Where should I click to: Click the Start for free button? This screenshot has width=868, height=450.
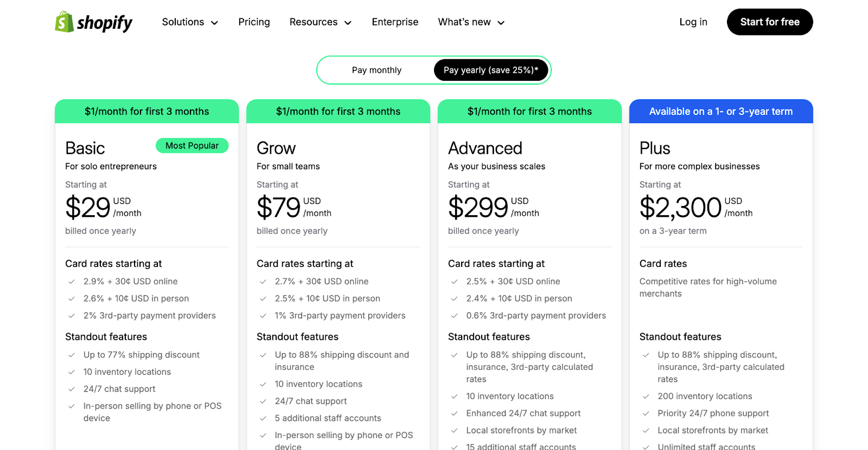(x=770, y=22)
